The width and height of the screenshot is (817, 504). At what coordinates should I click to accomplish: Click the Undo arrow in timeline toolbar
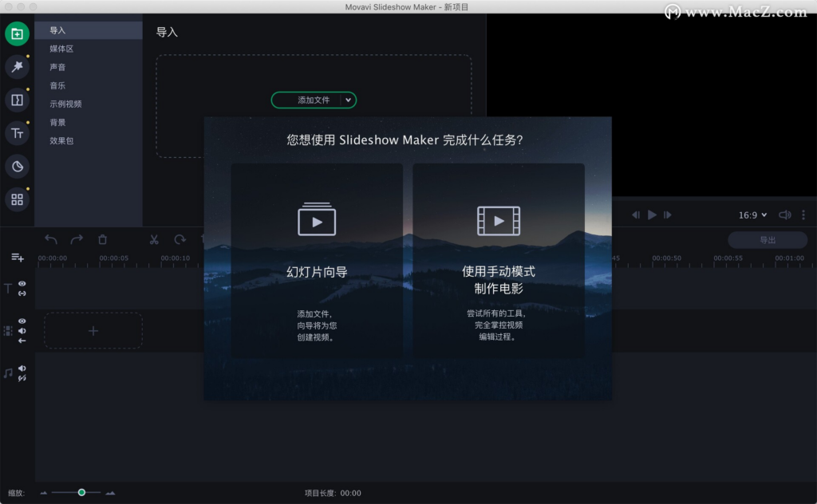click(x=50, y=239)
